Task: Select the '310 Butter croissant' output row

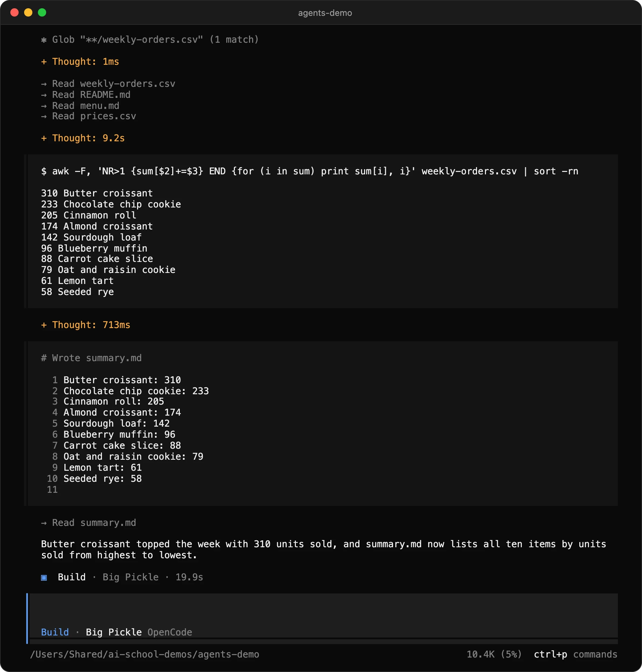Action: point(97,193)
